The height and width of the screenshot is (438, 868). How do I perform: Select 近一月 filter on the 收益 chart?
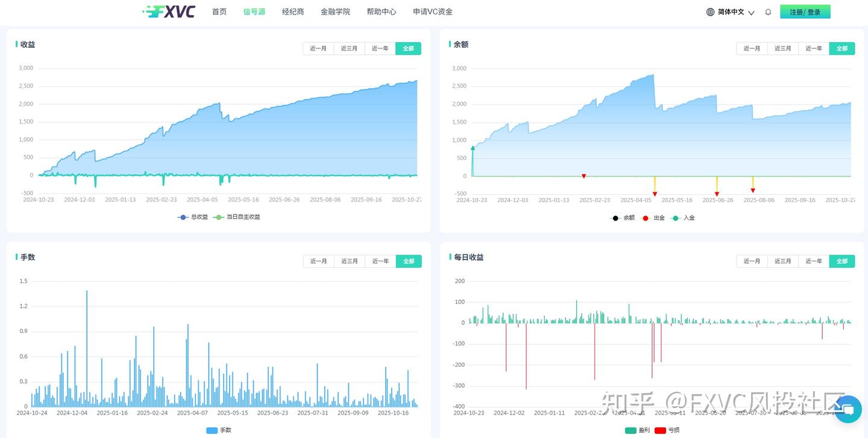coord(318,48)
